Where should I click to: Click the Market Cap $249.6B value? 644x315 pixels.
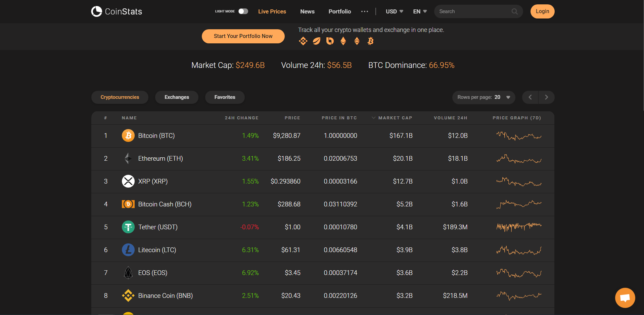(250, 65)
